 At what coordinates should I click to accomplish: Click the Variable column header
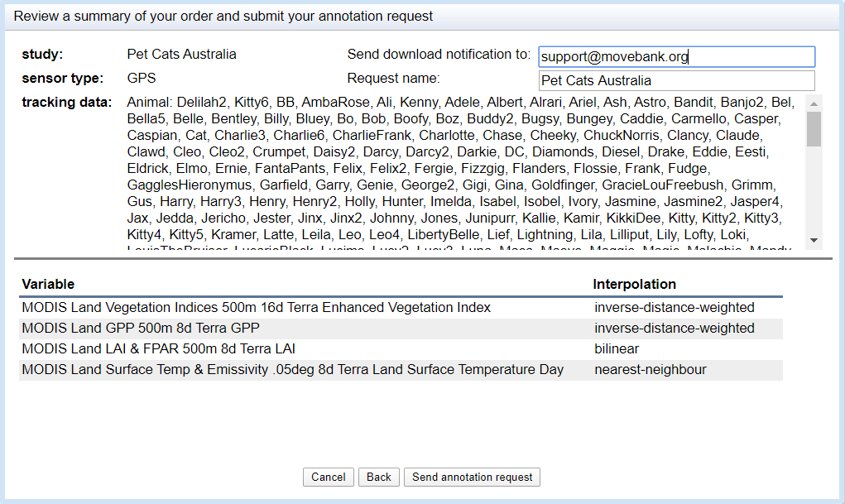[x=48, y=284]
